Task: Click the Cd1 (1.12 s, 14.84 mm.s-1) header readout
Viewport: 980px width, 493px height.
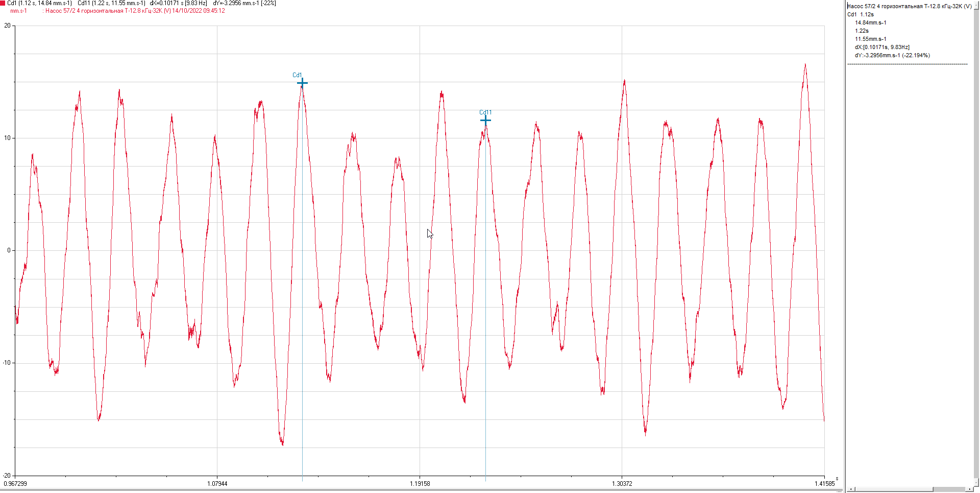Action: (x=39, y=3)
